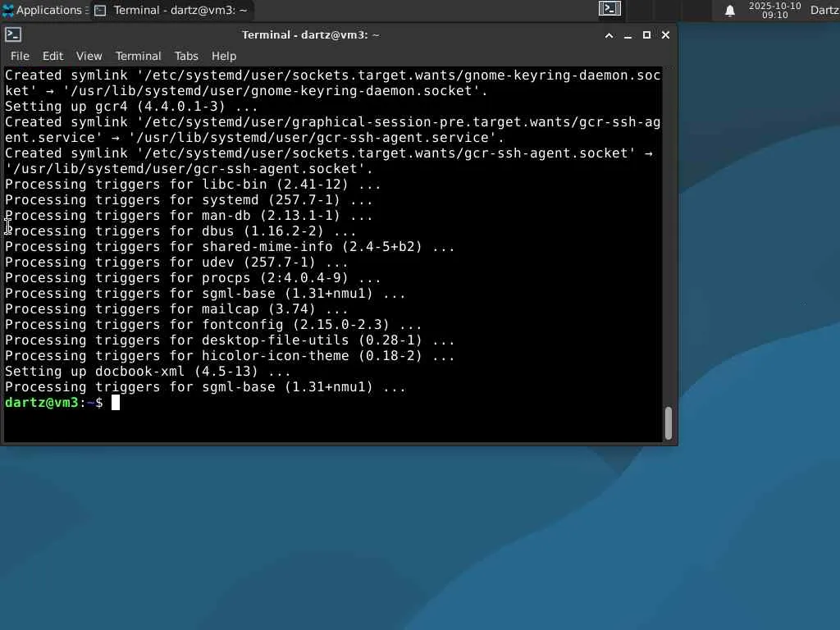
Task: Click the 'Processing triggers for hicolor-icon-theme' line
Action: [x=230, y=356]
